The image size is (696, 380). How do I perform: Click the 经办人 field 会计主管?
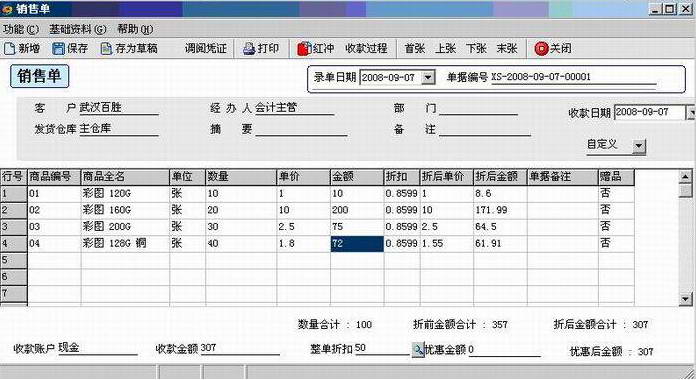[294, 108]
